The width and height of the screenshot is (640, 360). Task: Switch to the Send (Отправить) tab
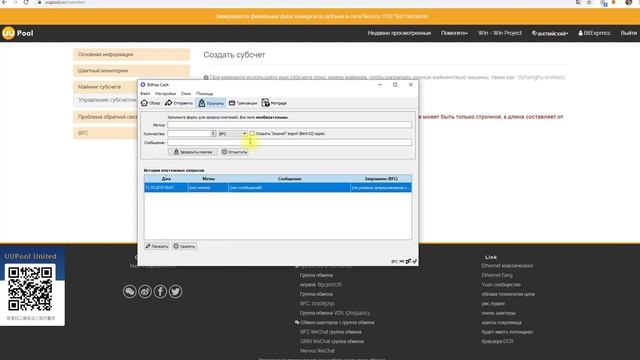(x=179, y=103)
